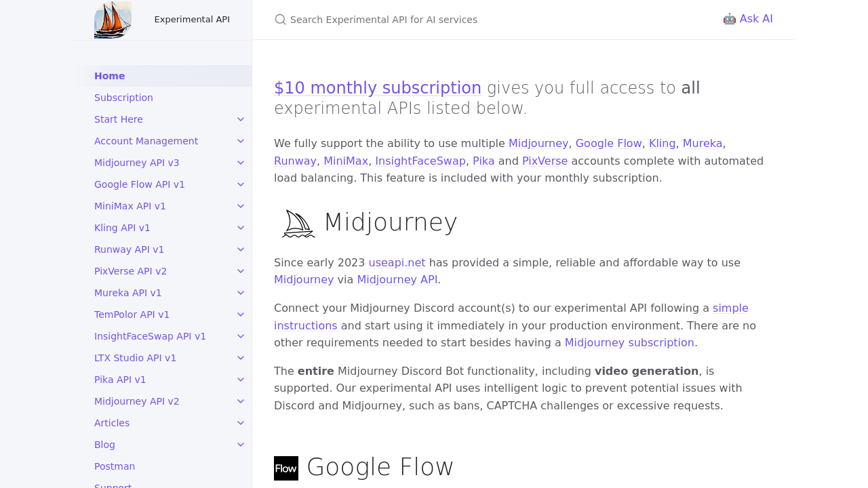Open the Subscription sidebar page
Viewport: 868px width, 488px height.
coord(123,98)
